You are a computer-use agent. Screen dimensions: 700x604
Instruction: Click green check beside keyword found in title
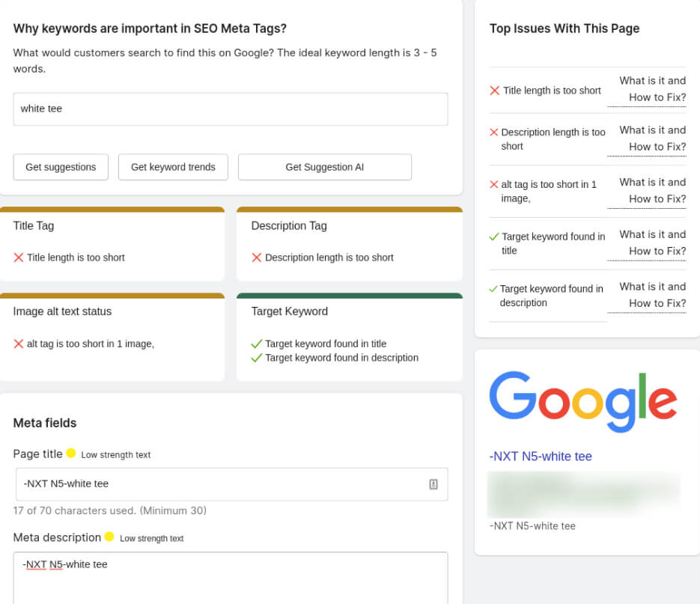click(257, 344)
